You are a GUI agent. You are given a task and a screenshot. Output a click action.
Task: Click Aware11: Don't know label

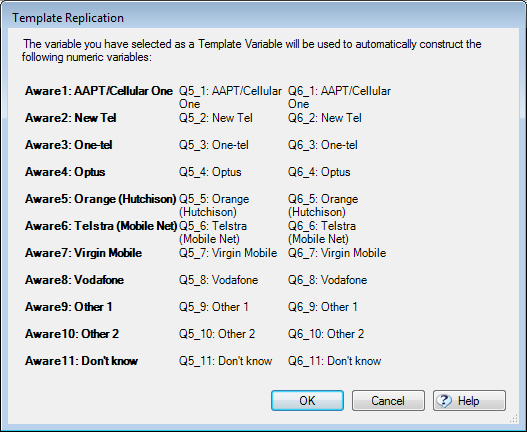click(x=81, y=361)
